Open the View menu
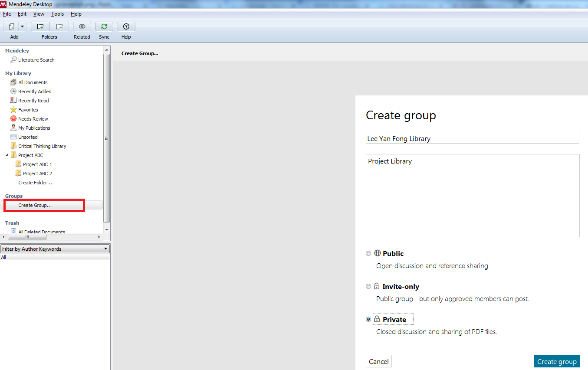The height and width of the screenshot is (370, 588). pyautogui.click(x=39, y=14)
